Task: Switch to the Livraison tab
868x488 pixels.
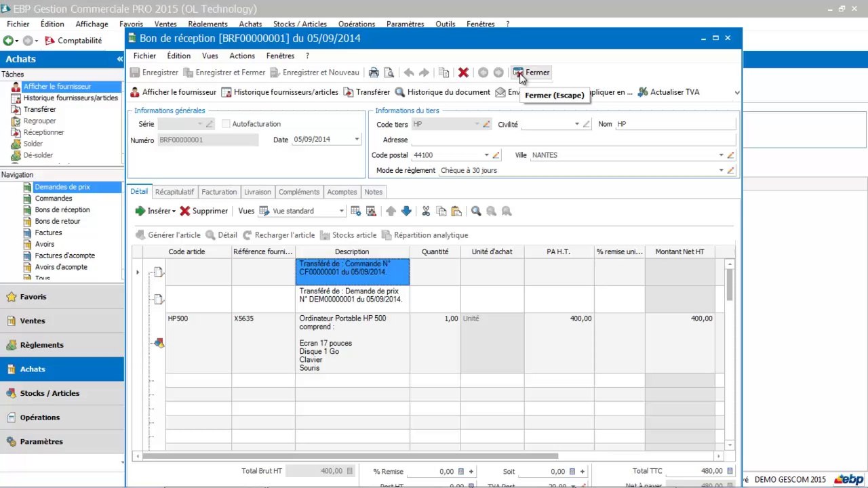Action: (258, 192)
